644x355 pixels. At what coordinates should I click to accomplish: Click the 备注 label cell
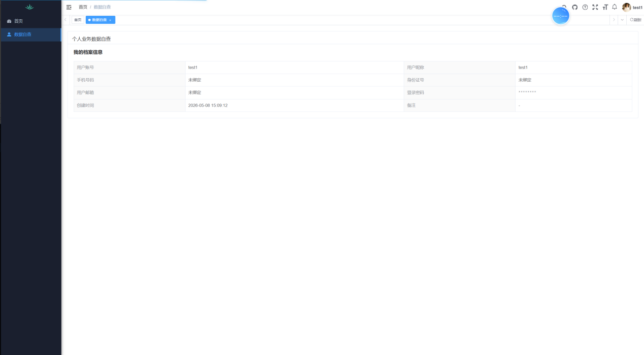point(459,106)
